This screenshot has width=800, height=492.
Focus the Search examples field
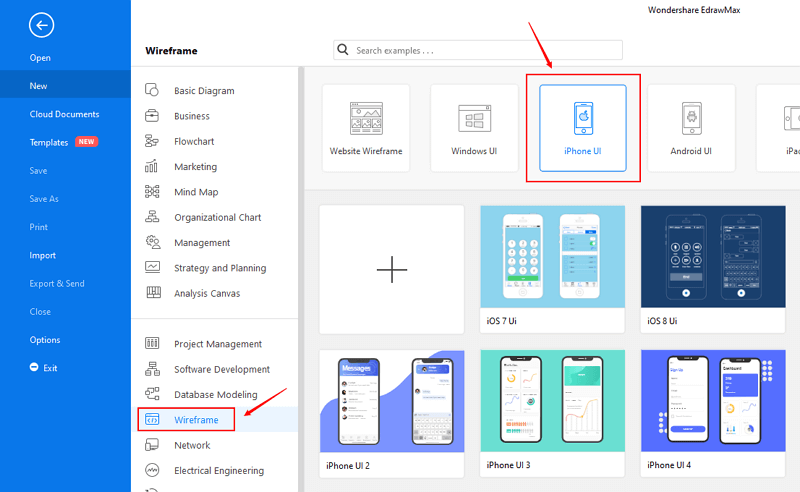(478, 50)
